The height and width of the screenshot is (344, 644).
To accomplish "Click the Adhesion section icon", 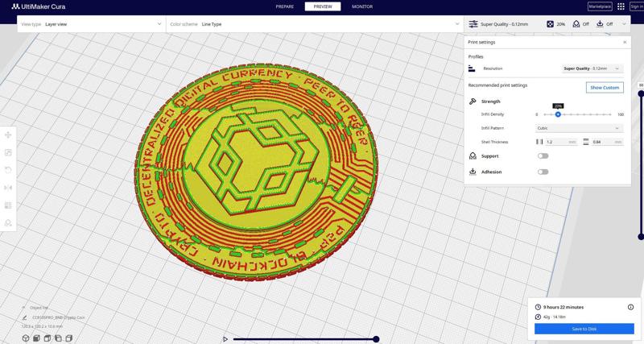I will pos(473,172).
